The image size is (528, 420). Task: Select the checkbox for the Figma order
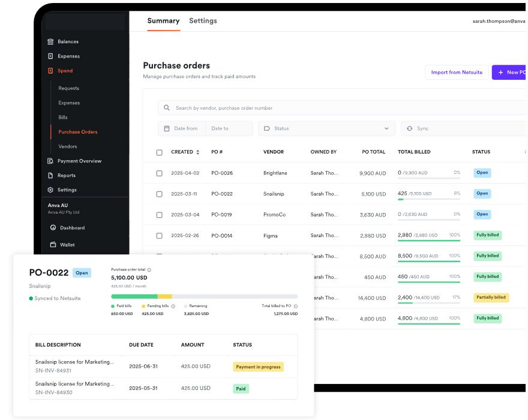coord(159,236)
